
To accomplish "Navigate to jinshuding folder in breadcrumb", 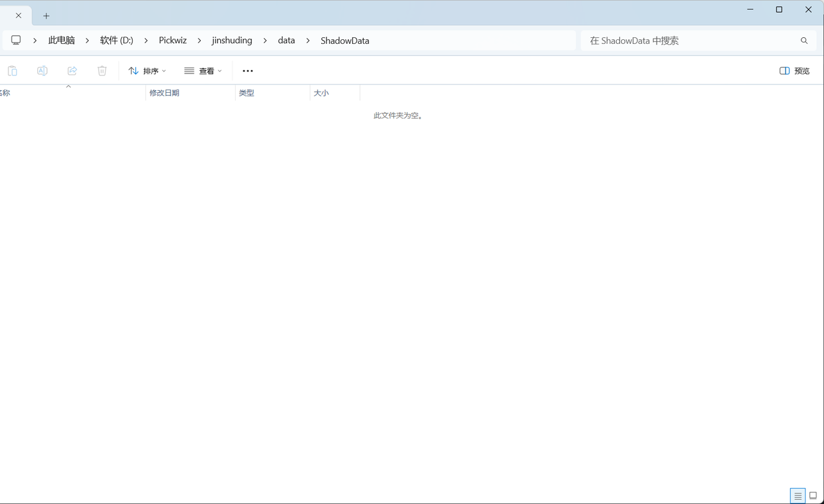I will tap(232, 41).
